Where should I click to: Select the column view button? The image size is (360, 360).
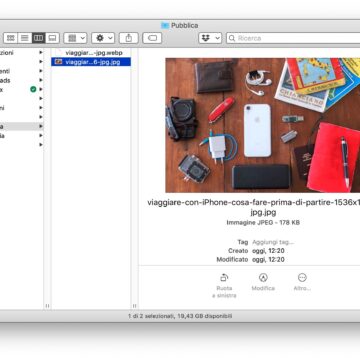click(38, 38)
